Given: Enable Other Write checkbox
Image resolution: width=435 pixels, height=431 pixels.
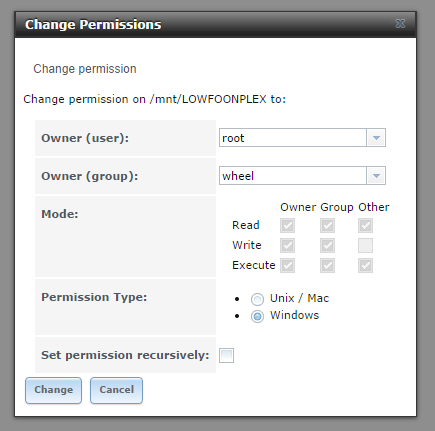Looking at the screenshot, I should click(x=365, y=246).
